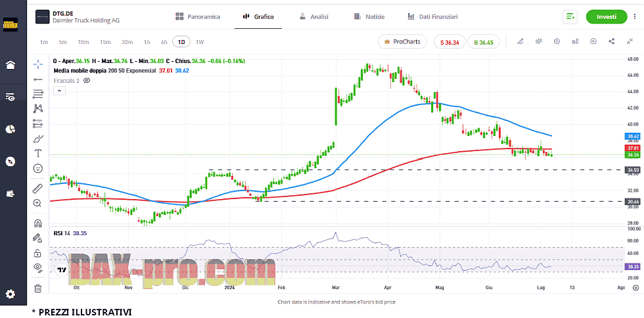The height and width of the screenshot is (318, 644).
Task: Click the green Investi button
Action: pos(607,17)
